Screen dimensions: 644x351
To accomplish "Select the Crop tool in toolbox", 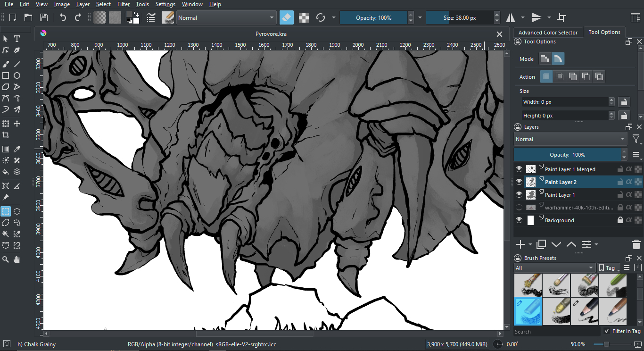I will 6,135.
